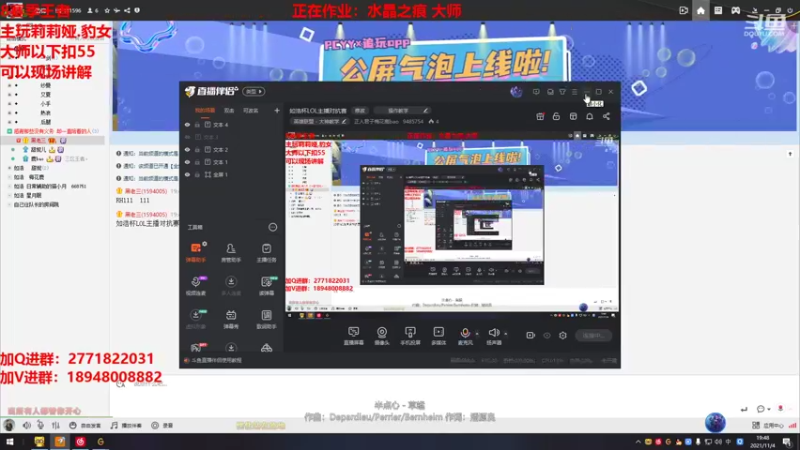Open the 弹幕秀 tool
800x450 pixels.
(x=231, y=319)
